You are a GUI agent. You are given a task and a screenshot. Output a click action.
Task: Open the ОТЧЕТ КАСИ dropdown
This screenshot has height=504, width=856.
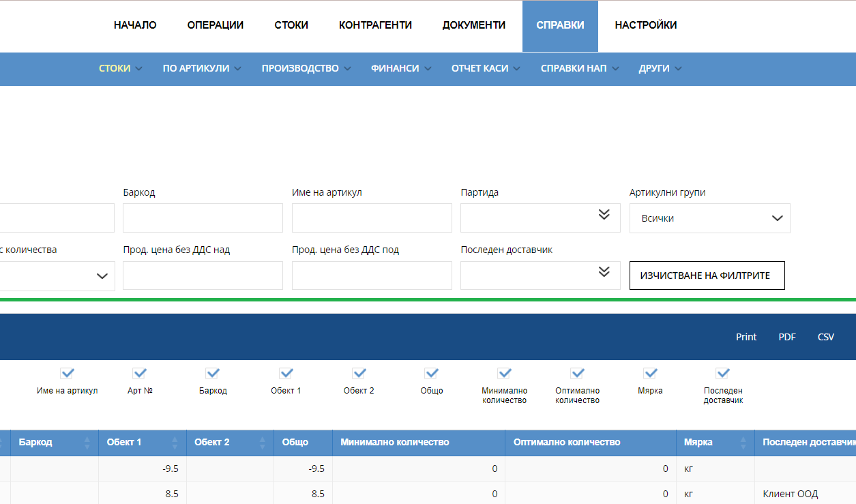click(486, 68)
